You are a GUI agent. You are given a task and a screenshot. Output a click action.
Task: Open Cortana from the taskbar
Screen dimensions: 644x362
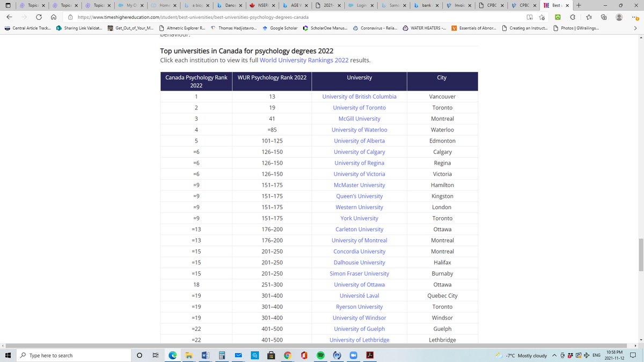140,355
